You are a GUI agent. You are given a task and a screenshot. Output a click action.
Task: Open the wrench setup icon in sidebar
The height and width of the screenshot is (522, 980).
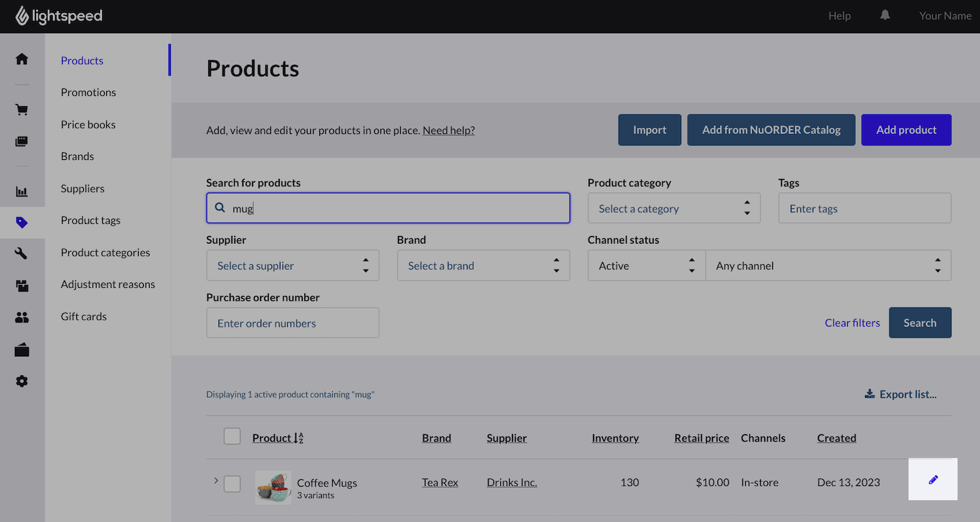click(x=22, y=254)
